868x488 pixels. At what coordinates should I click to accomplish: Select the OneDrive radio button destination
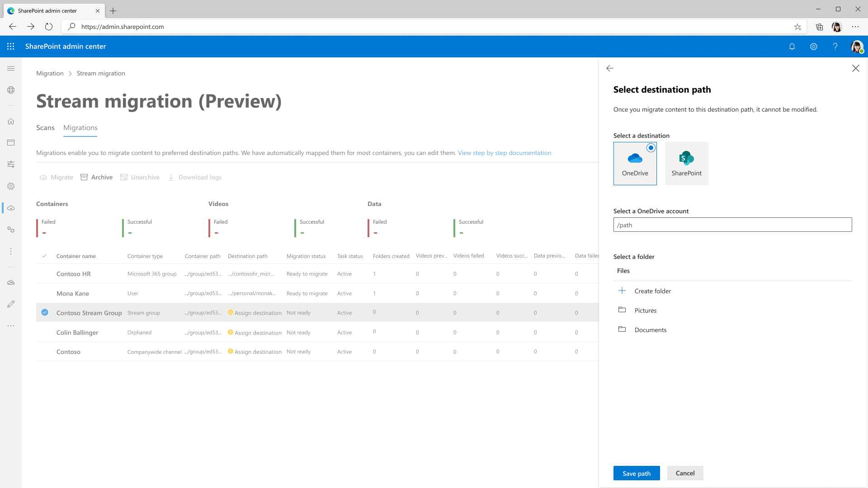click(x=651, y=147)
